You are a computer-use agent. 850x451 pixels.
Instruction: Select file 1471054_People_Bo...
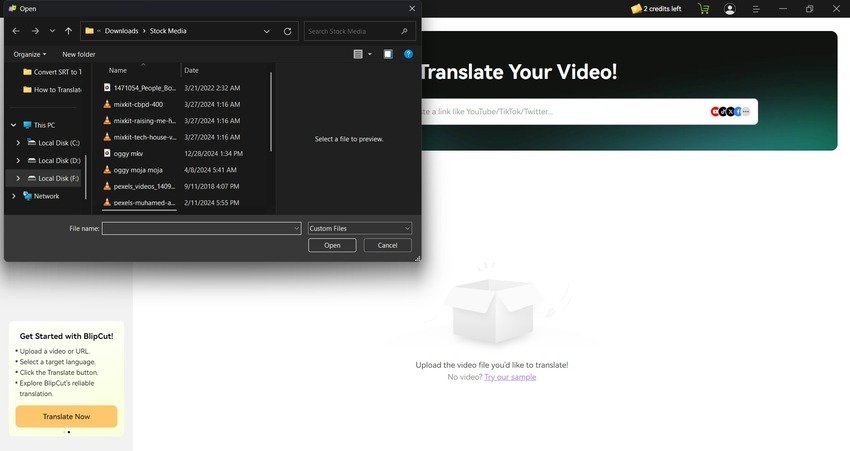point(145,88)
